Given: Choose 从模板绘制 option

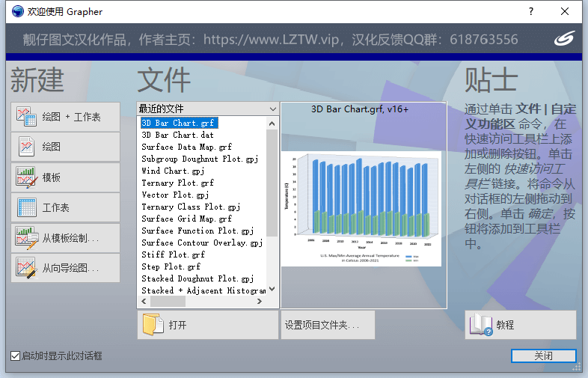Looking at the screenshot, I should pyautogui.click(x=66, y=238).
